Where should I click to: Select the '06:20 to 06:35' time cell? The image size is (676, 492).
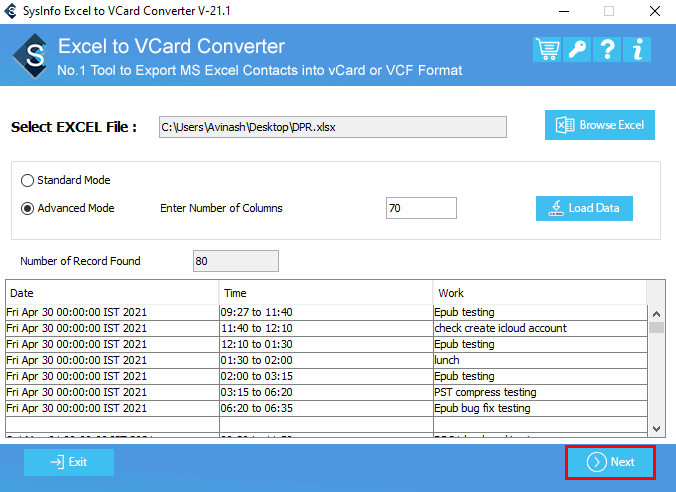(x=326, y=408)
